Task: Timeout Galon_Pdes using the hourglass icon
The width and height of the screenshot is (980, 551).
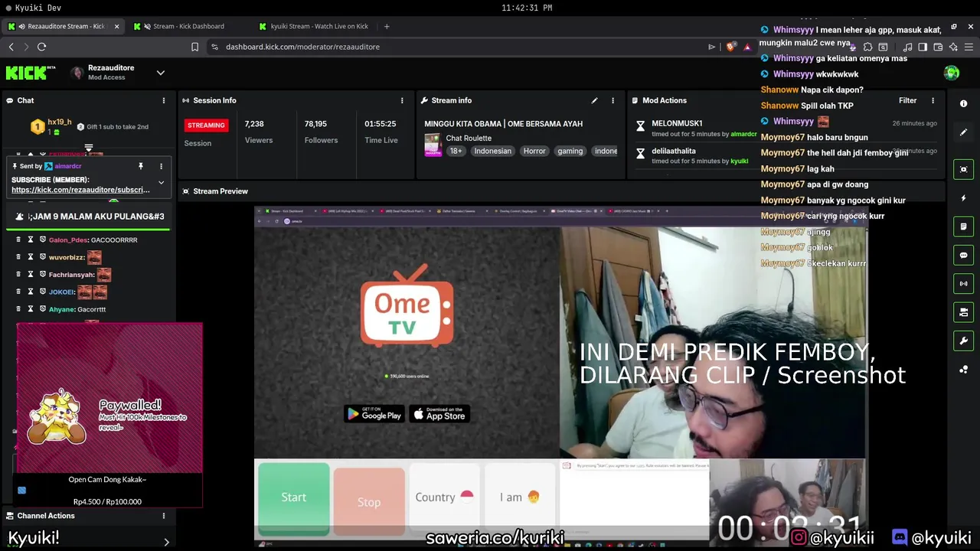Action: coord(31,240)
